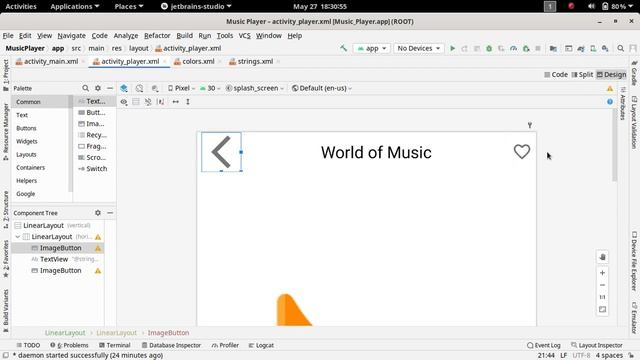
Task: Click the Activities button in top bar
Action: point(21,7)
